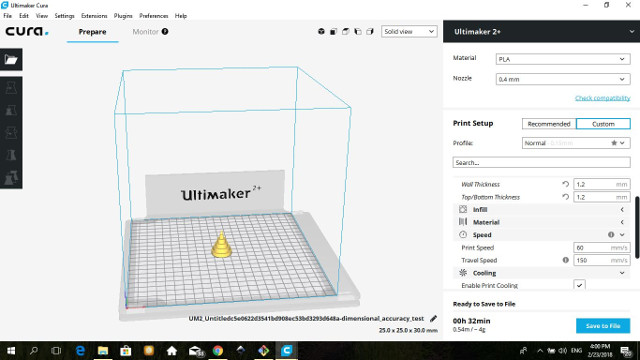Select the Scale tool in left toolbar
This screenshot has height=360, width=640.
(x=11, y=110)
